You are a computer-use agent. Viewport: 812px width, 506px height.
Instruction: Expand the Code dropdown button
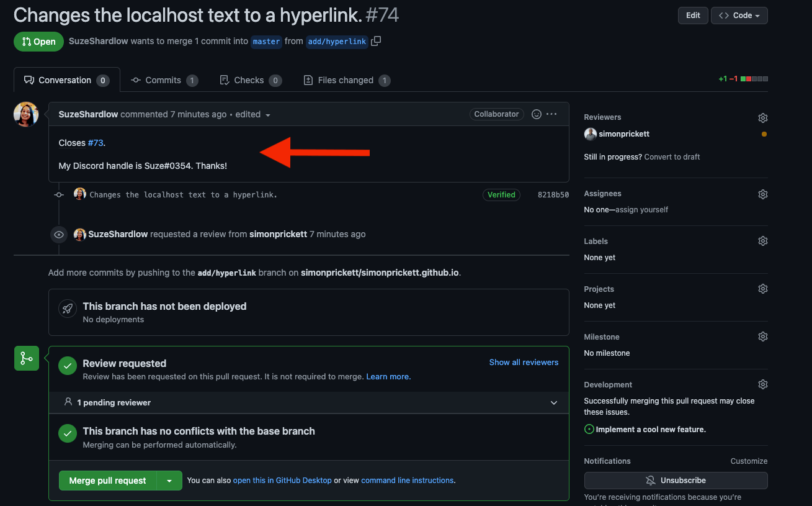739,16
